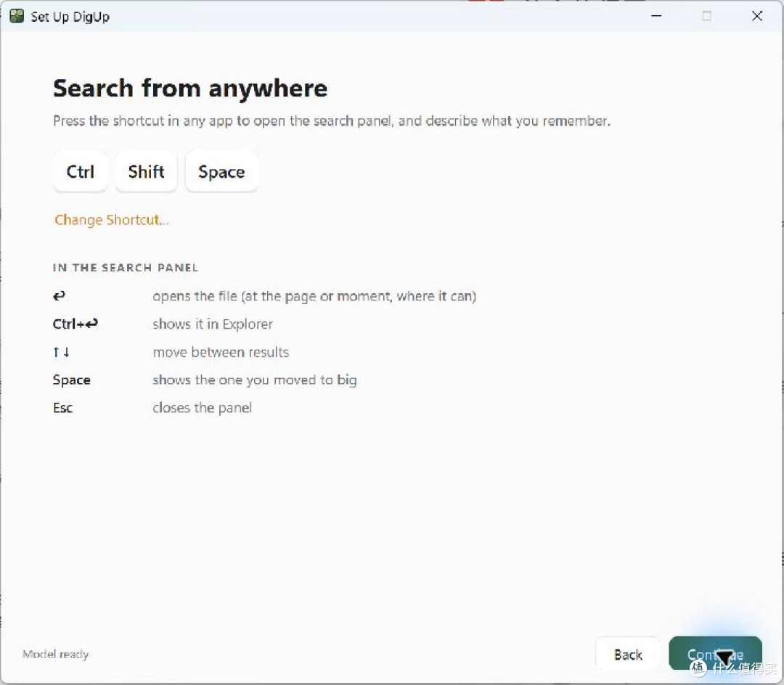Click the 'Set Up DigUp' window title
784x685 pixels.
(x=70, y=17)
